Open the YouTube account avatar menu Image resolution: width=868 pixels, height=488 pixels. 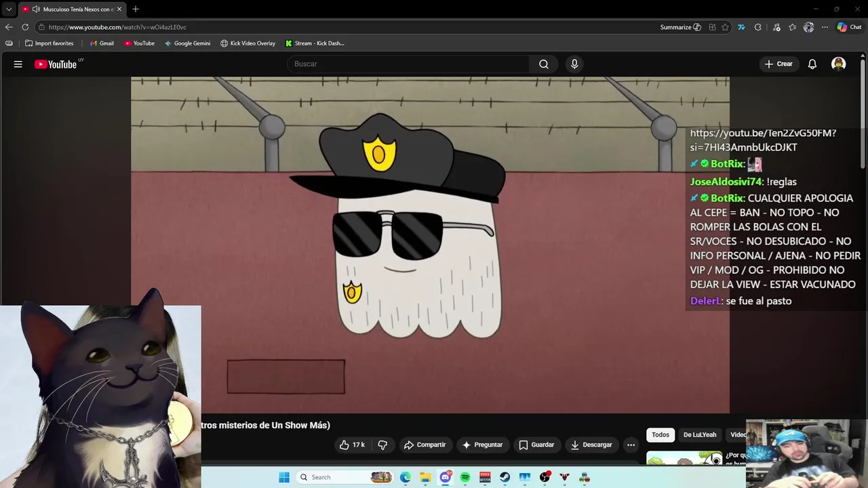click(x=839, y=64)
